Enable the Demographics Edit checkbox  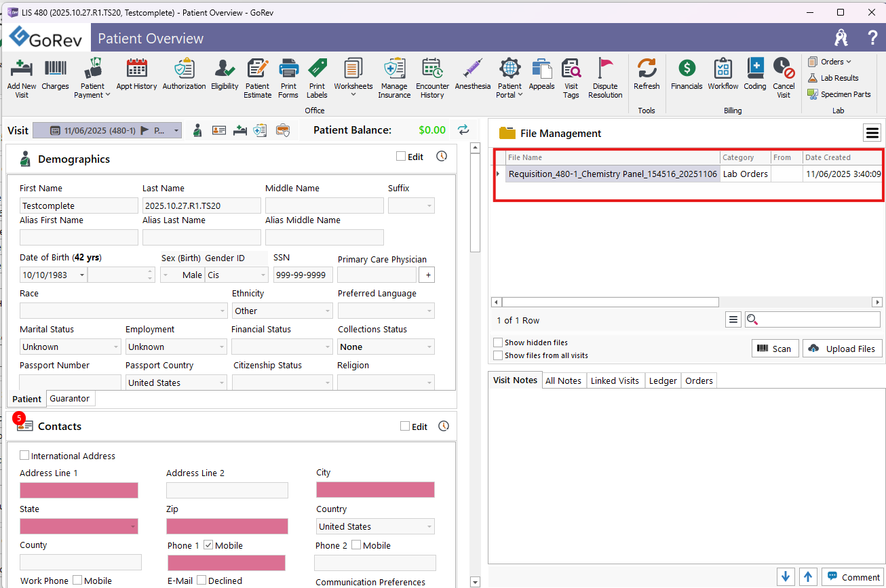point(401,157)
